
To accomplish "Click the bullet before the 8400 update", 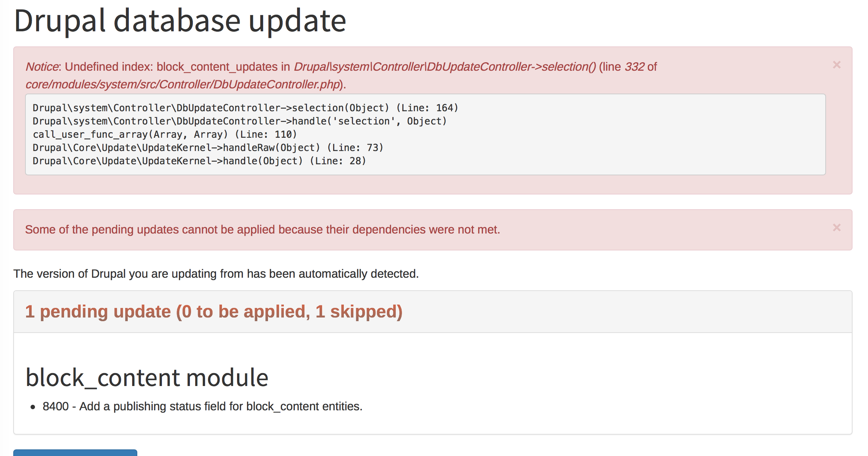I will (x=33, y=407).
